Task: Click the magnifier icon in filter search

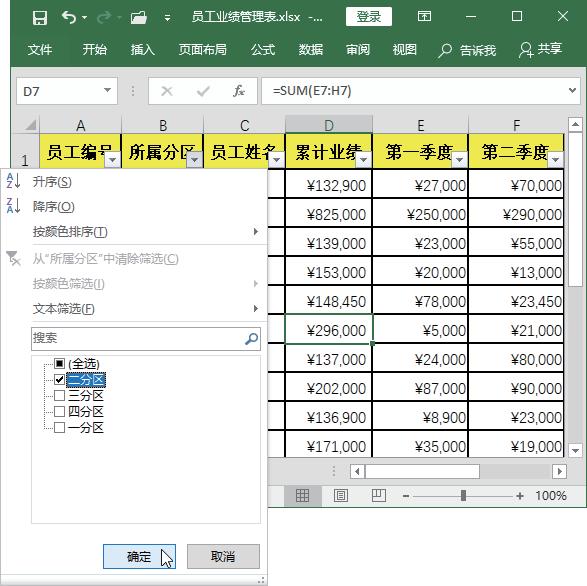Action: [x=251, y=338]
